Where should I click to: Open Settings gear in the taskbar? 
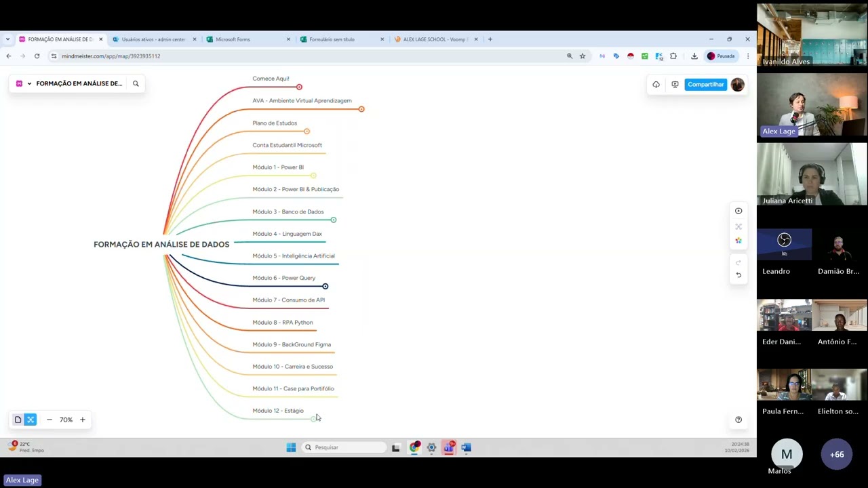click(x=431, y=447)
